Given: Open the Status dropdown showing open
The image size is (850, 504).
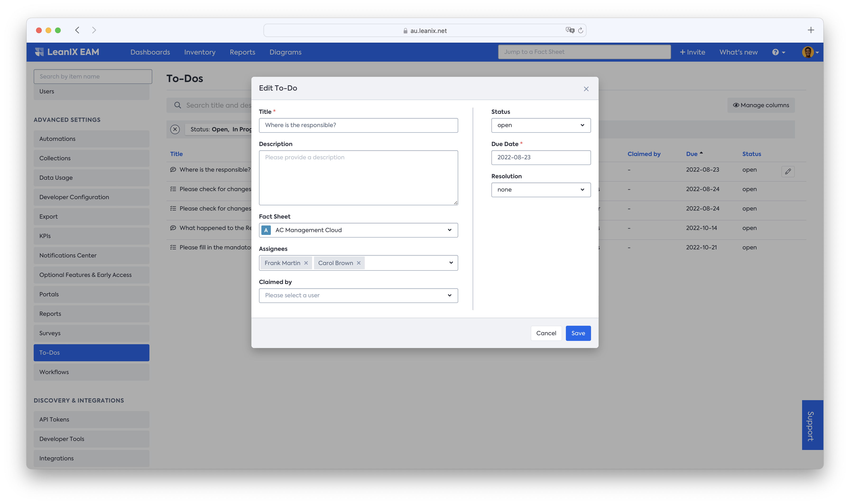Looking at the screenshot, I should click(541, 125).
